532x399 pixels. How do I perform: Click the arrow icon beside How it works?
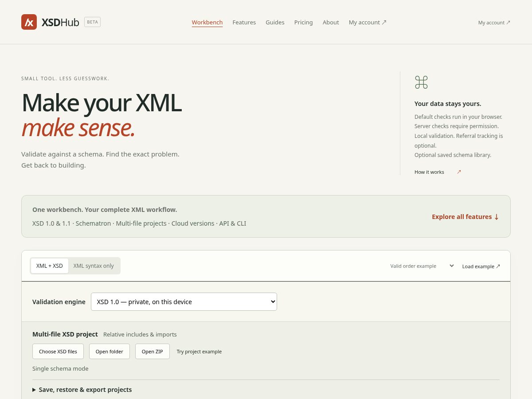coord(459,172)
